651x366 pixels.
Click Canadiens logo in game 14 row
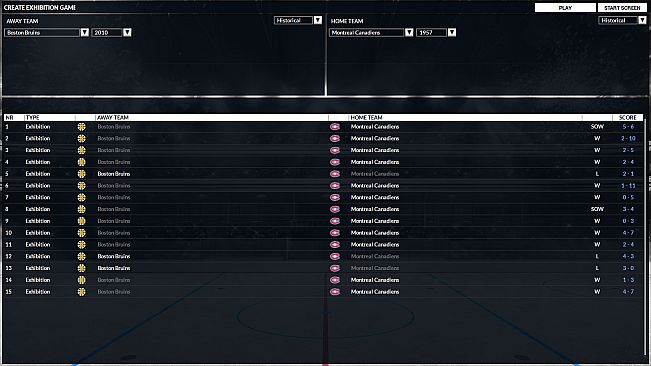click(x=335, y=280)
